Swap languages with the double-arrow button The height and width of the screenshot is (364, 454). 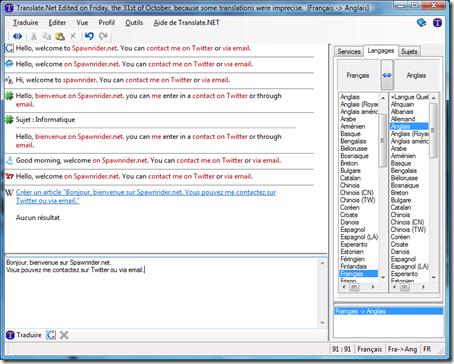point(387,75)
